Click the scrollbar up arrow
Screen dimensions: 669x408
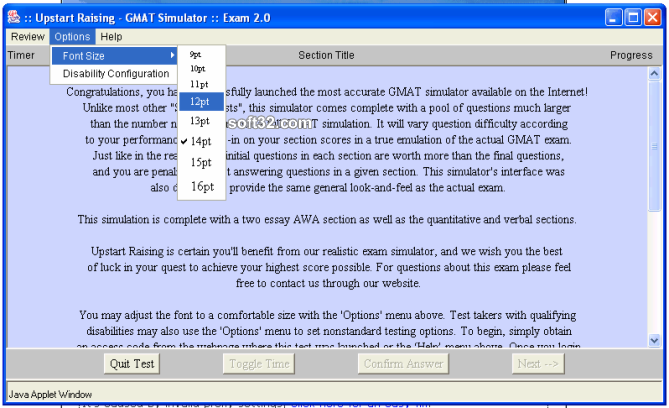pos(654,74)
